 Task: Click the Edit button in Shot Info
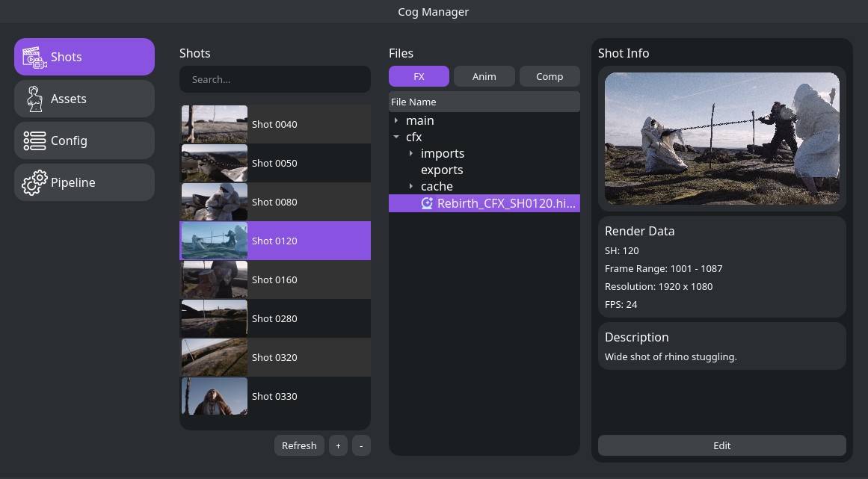tap(721, 445)
